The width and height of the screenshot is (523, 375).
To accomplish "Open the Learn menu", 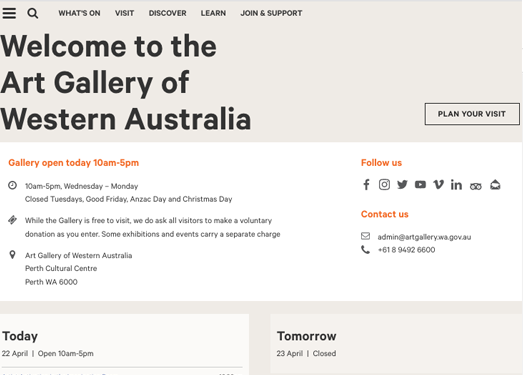I will click(x=213, y=13).
